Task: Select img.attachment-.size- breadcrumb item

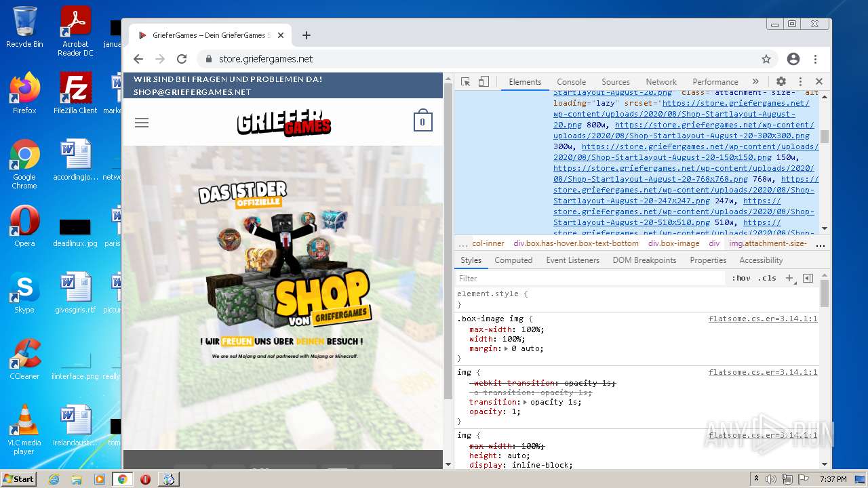Action: 768,243
